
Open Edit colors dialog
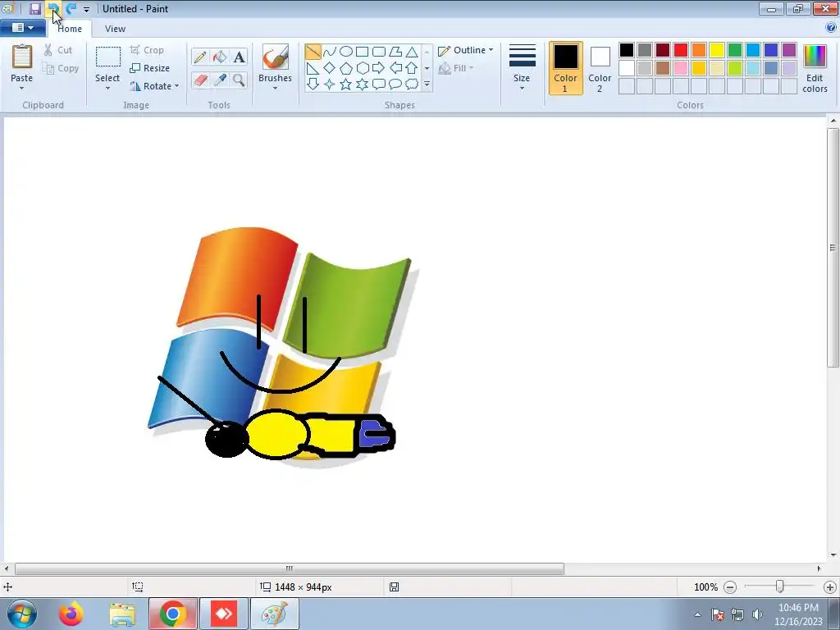tap(815, 69)
